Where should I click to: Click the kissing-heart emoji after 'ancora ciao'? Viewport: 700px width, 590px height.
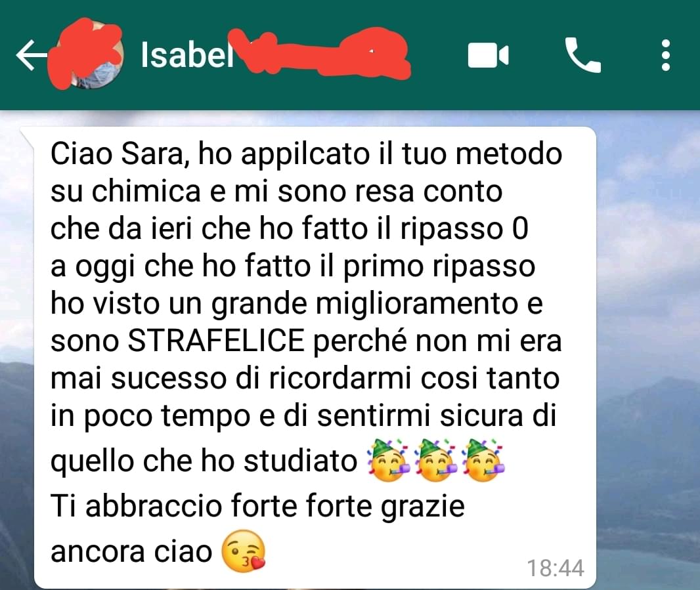(x=244, y=551)
